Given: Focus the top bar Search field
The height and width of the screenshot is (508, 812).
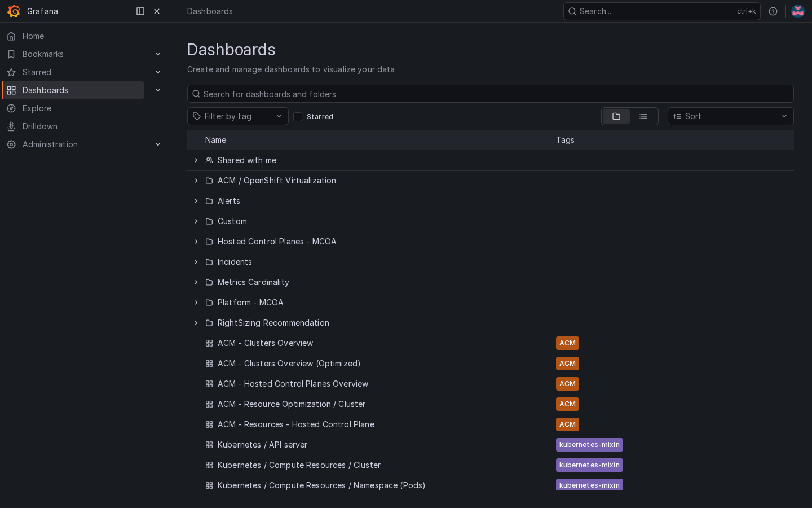Looking at the screenshot, I should pyautogui.click(x=661, y=11).
